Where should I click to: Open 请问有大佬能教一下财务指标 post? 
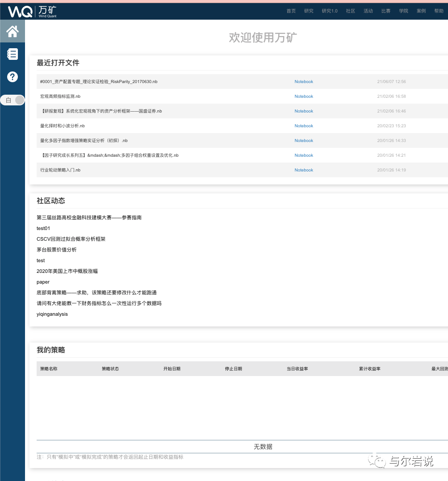click(x=99, y=303)
